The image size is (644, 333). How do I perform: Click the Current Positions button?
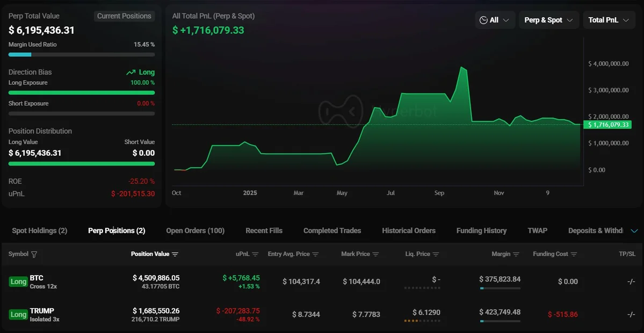(x=124, y=16)
